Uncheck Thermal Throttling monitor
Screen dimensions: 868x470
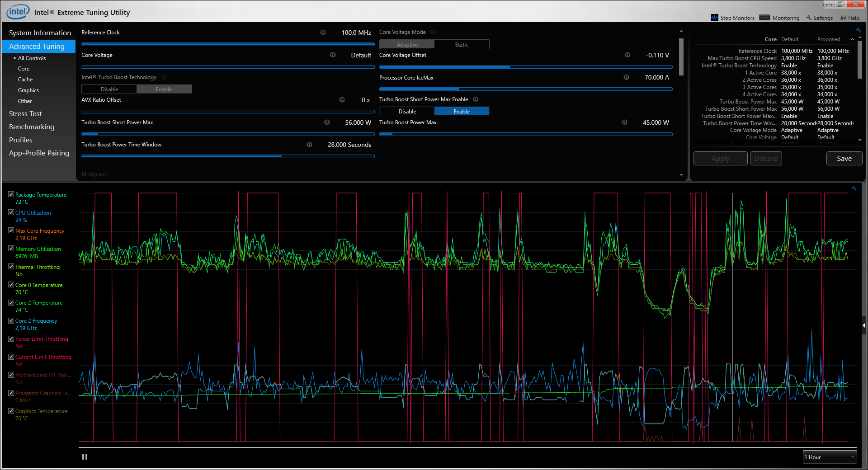(11, 267)
